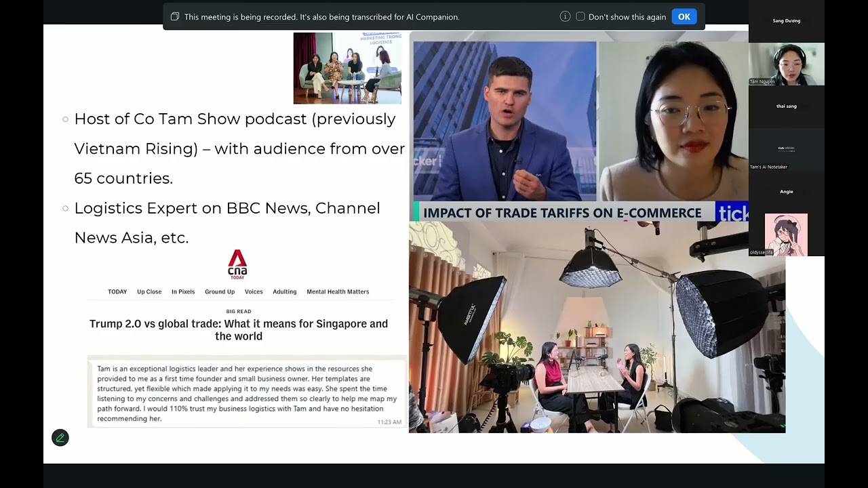Click the panel discussion photo on slide
The height and width of the screenshot is (488, 868).
(347, 68)
